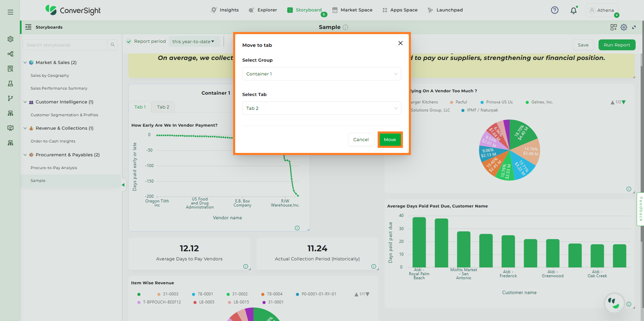The width and height of the screenshot is (644, 321).
Task: Collapse the storyboards sidebar arrow
Action: pyautogui.click(x=123, y=185)
